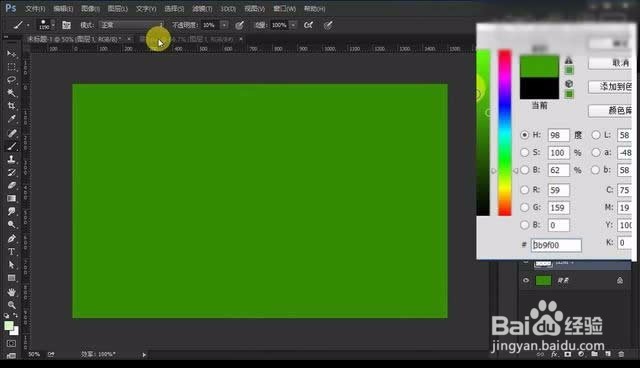The height and width of the screenshot is (368, 640).
Task: Open the brush settings panel icon
Action: point(66,25)
